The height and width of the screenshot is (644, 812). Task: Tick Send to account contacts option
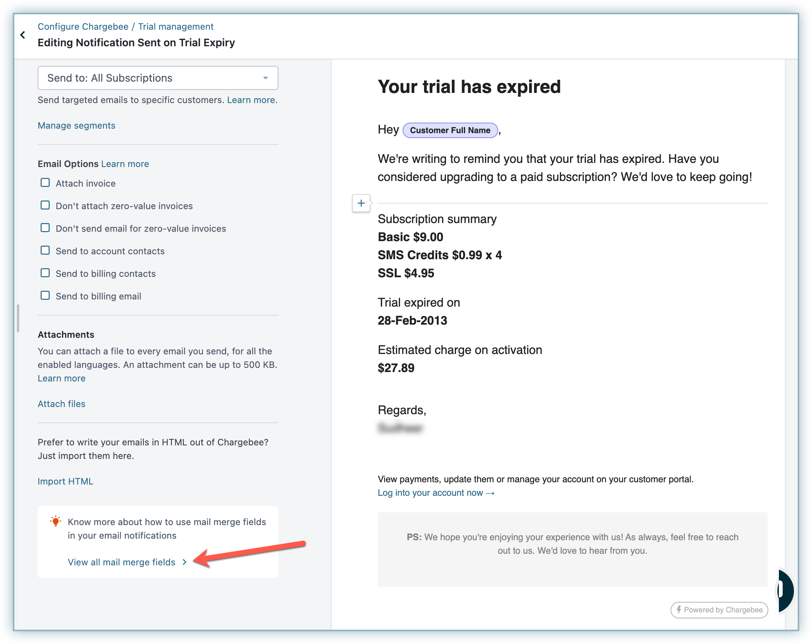(45, 251)
